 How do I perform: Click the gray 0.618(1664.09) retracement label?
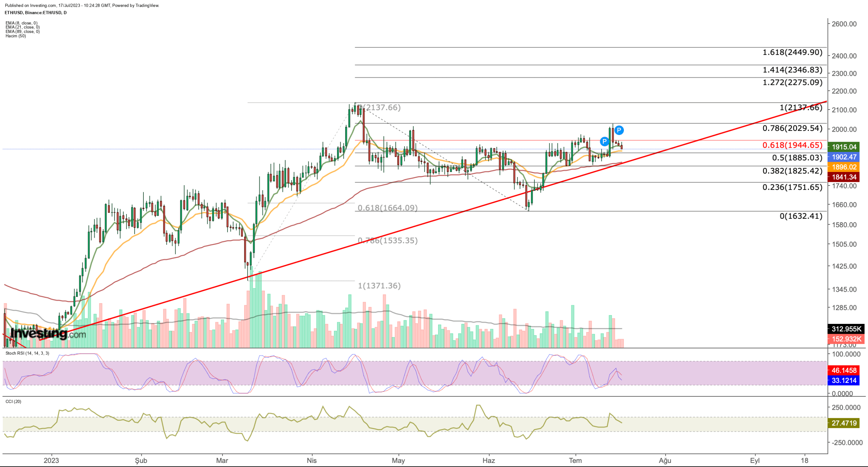click(388, 208)
